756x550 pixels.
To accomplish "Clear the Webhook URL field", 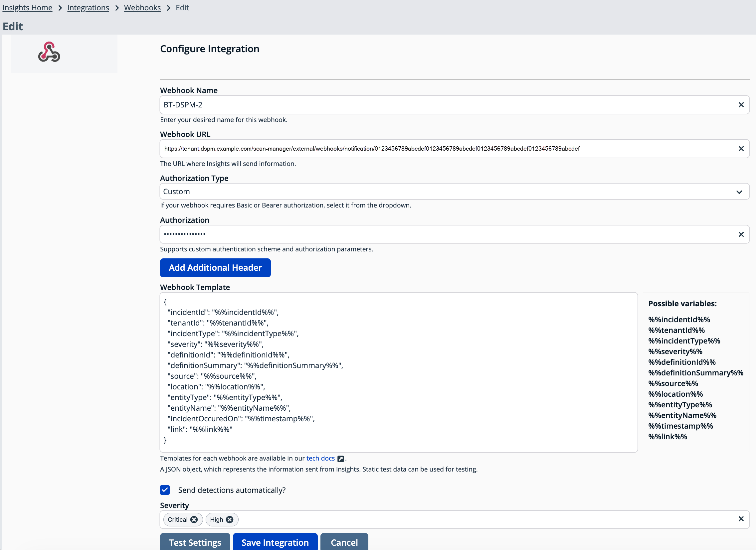I will [x=741, y=149].
